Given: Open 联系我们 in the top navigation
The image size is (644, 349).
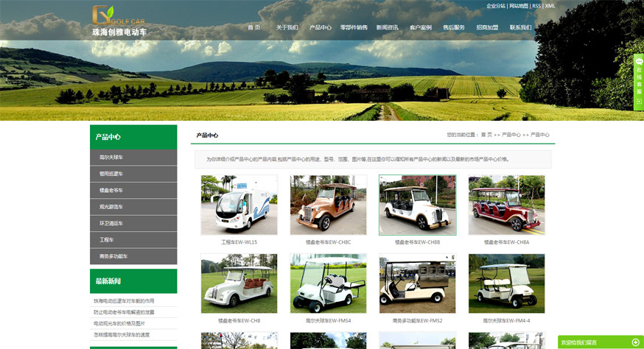Looking at the screenshot, I should coord(520,27).
